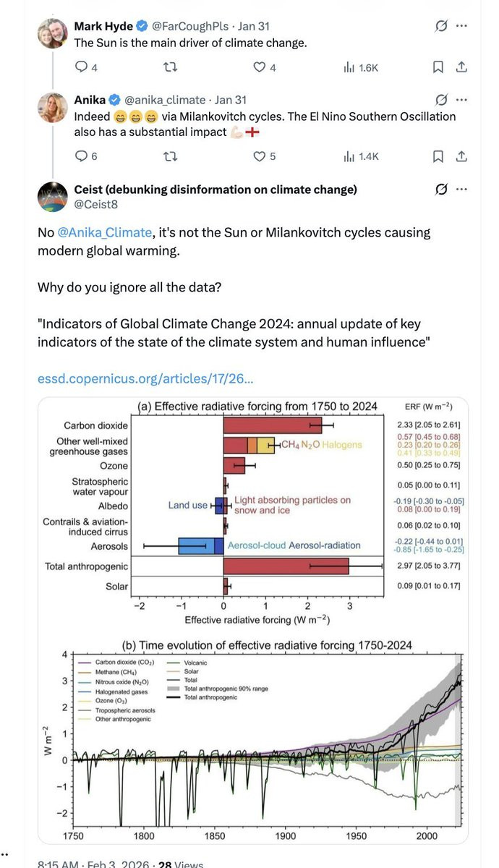Bookmark Mark Hyde's tweet
This screenshot has width=499, height=868.
click(x=438, y=68)
